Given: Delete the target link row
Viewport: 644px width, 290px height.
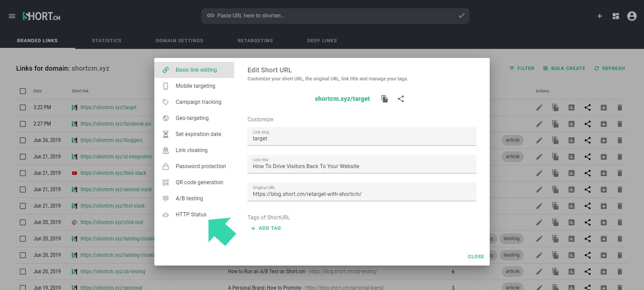Looking at the screenshot, I should tap(620, 107).
